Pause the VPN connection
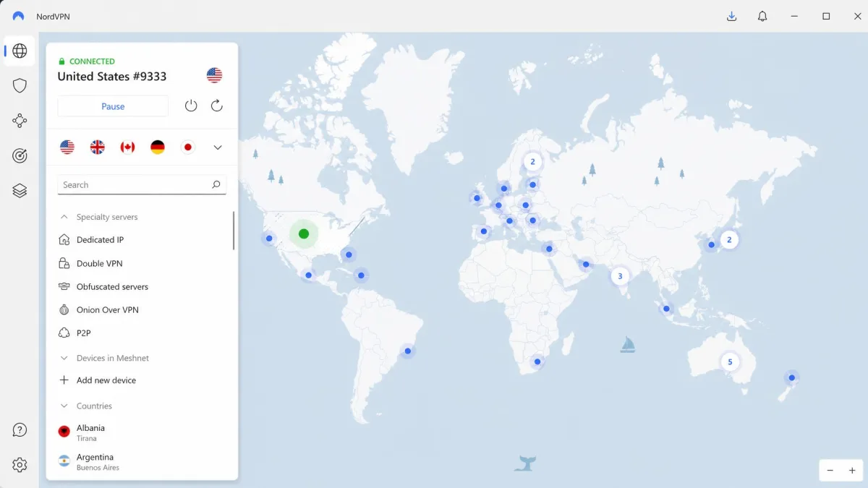868x488 pixels. click(x=113, y=106)
